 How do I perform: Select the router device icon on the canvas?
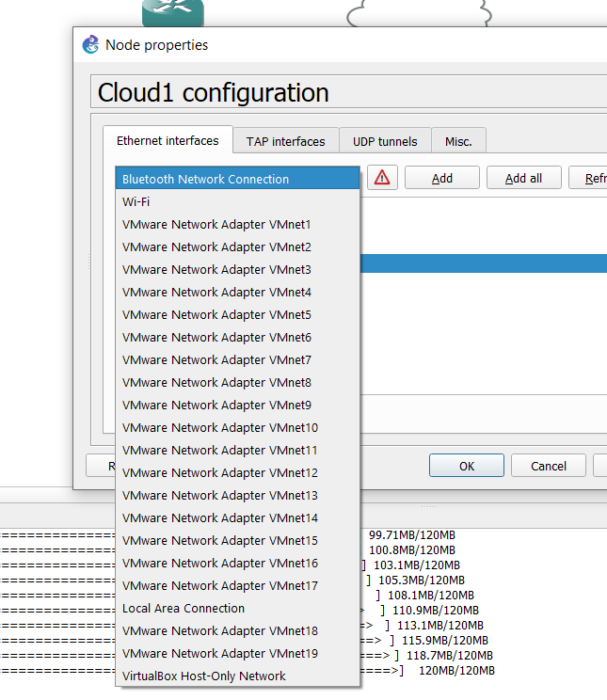[x=173, y=12]
